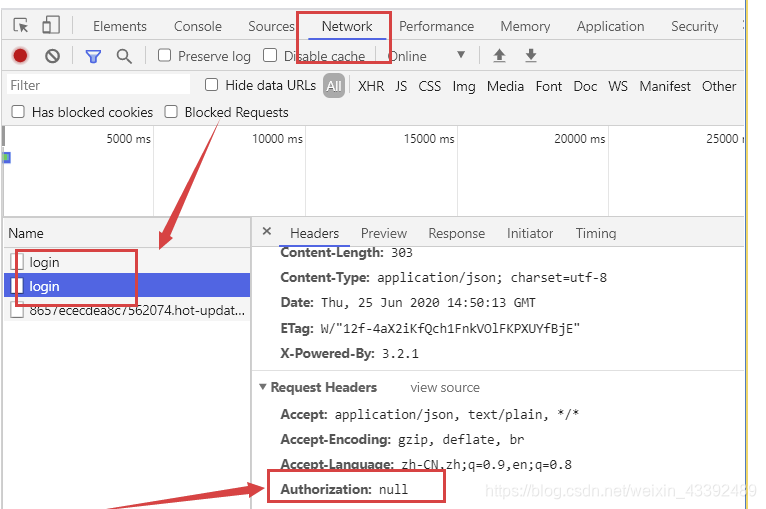Image resolution: width=766 pixels, height=509 pixels.
Task: Open network search with magnifier icon
Action: coord(124,57)
